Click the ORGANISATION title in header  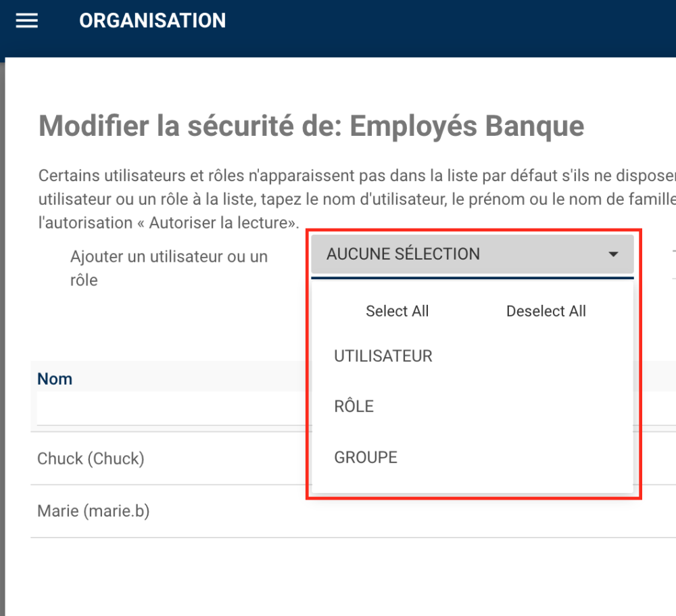(152, 21)
